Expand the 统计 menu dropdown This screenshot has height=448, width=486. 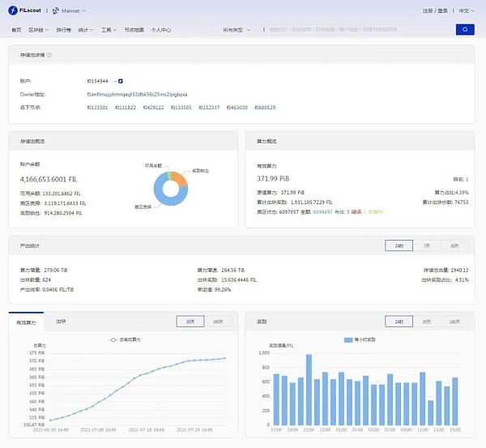tap(86, 30)
